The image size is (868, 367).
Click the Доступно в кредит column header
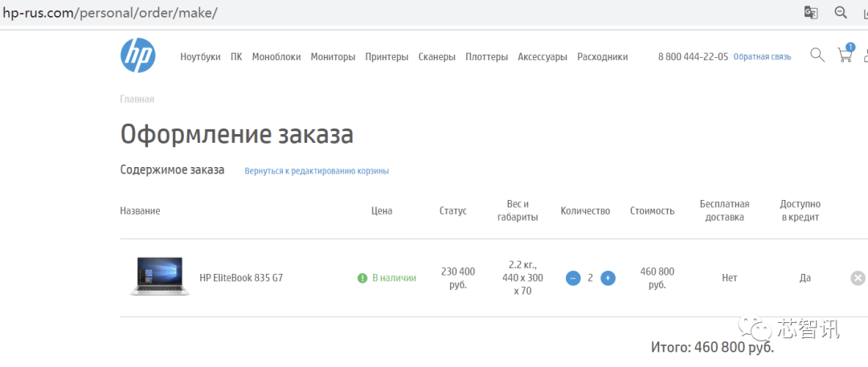[800, 210]
